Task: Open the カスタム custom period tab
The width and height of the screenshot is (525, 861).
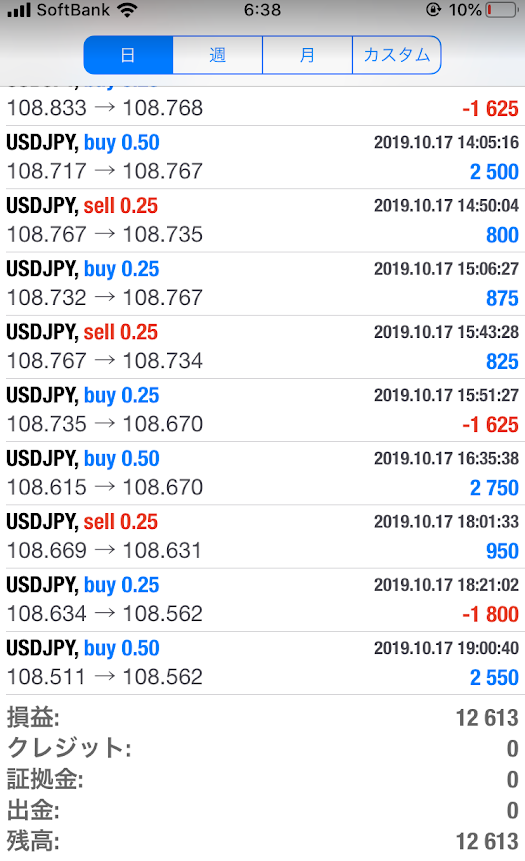Action: click(396, 55)
